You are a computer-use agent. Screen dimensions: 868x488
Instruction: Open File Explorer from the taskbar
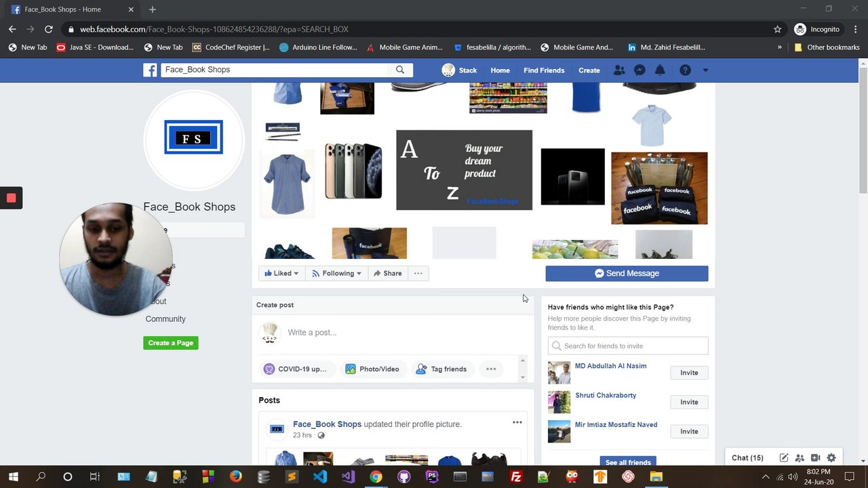[x=656, y=476]
